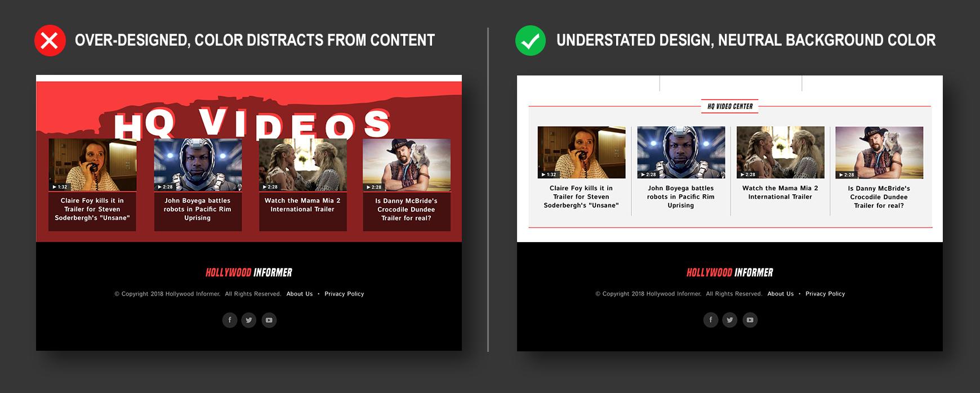Image resolution: width=980 pixels, height=393 pixels.
Task: Click Privacy Policy link in red-design footer
Action: [344, 294]
